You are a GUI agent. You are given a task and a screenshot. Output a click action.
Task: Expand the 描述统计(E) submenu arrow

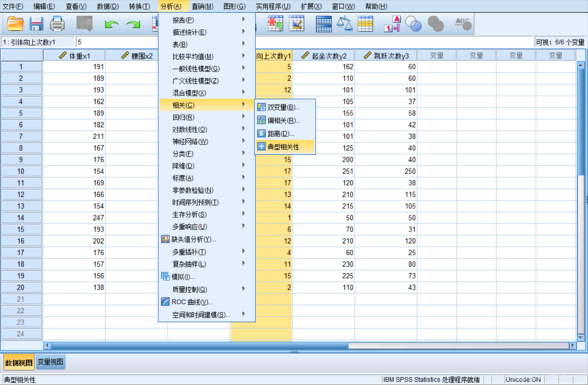244,32
